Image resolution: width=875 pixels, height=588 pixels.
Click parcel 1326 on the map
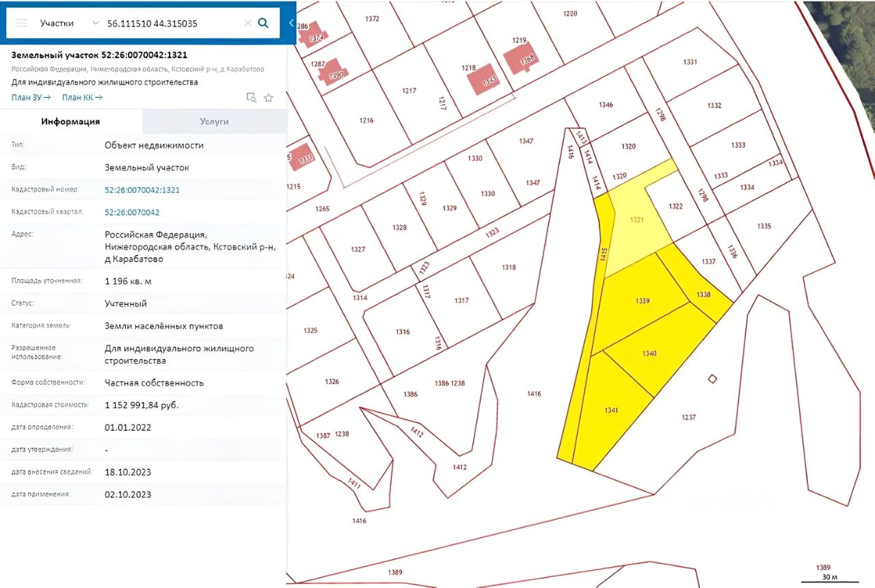[332, 382]
